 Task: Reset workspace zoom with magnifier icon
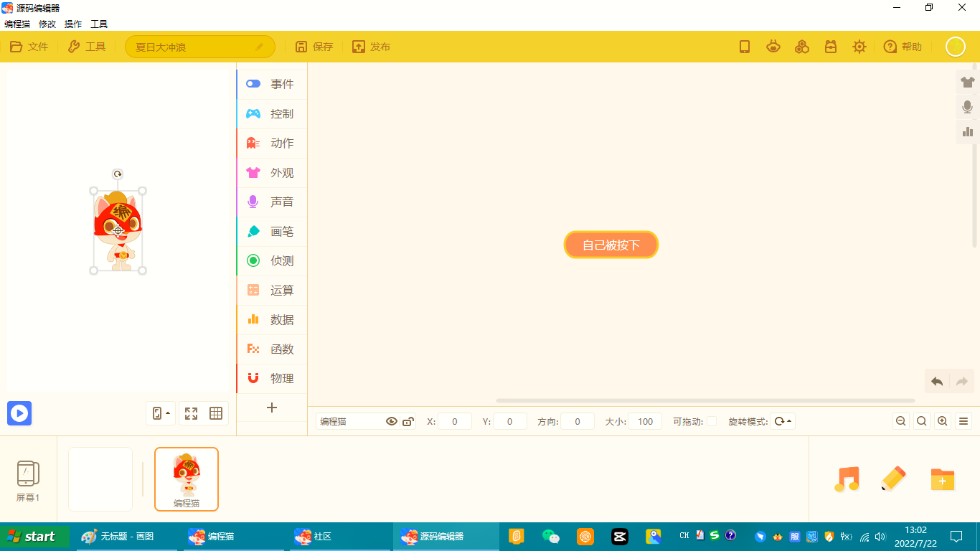(x=922, y=421)
